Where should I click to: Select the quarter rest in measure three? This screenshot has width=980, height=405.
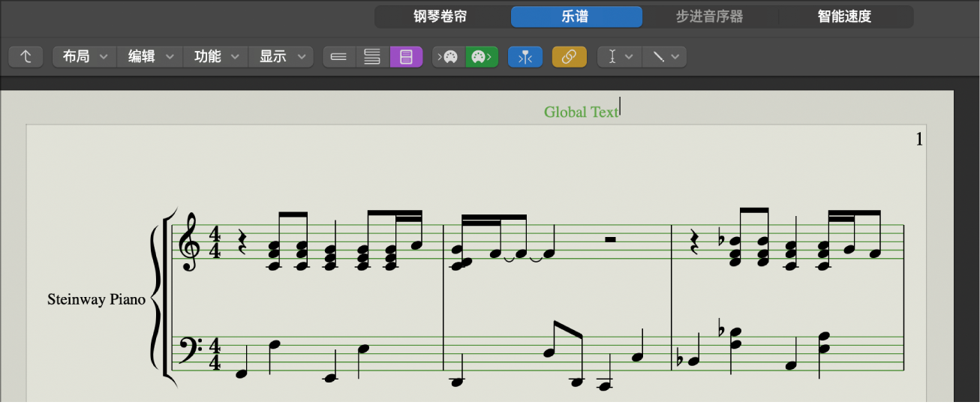tap(696, 243)
